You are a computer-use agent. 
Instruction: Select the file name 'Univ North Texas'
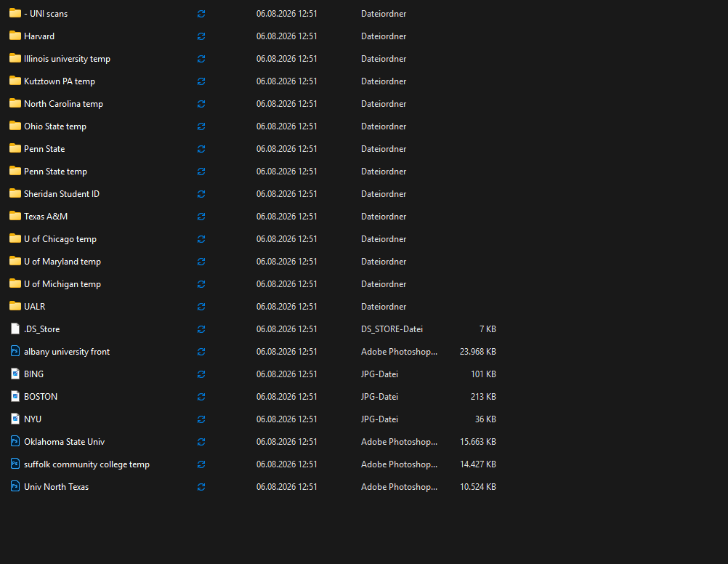click(x=56, y=487)
